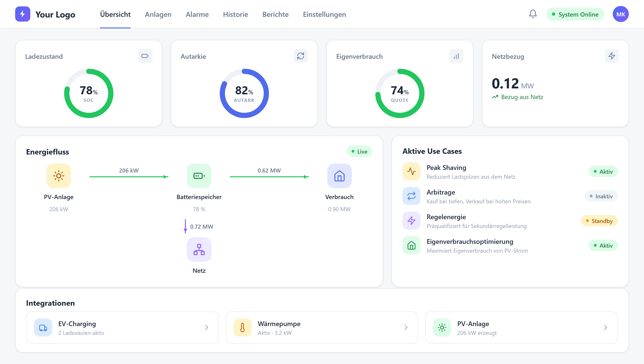Open the PV-Anlage integration title
Viewport: 644px width, 364px height.
coord(473,324)
